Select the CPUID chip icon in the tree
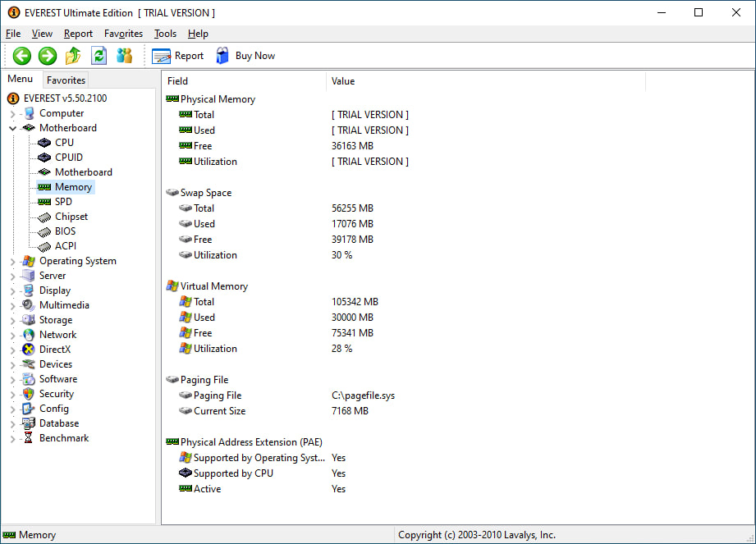The width and height of the screenshot is (756, 544). 44,158
